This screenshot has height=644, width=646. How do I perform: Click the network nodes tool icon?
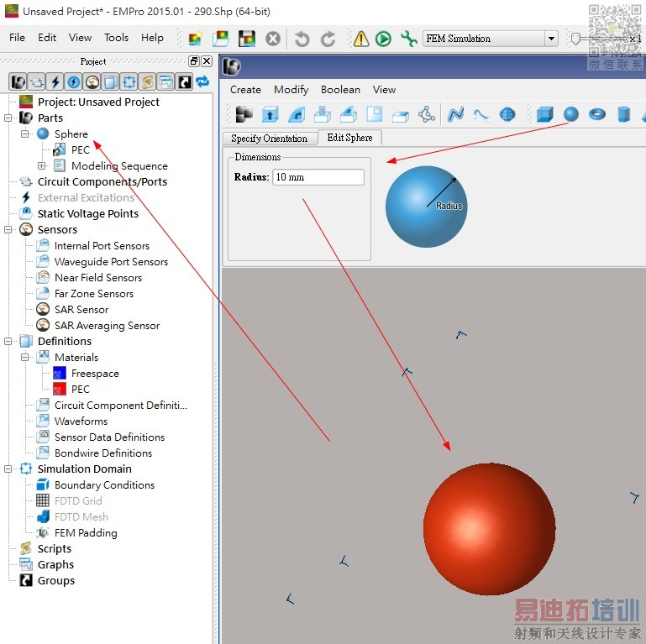pyautogui.click(x=427, y=114)
